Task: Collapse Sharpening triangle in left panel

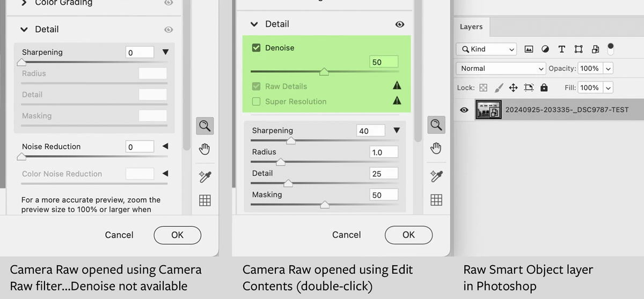Action: (165, 52)
